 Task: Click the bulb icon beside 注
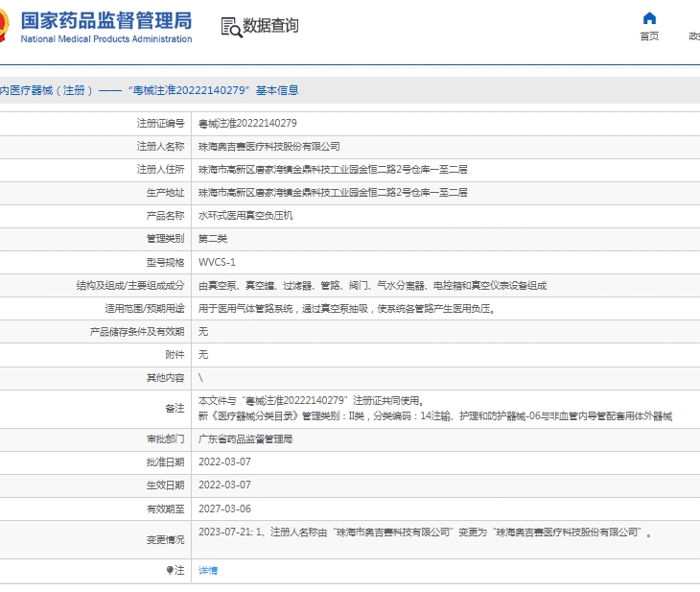pyautogui.click(x=170, y=570)
